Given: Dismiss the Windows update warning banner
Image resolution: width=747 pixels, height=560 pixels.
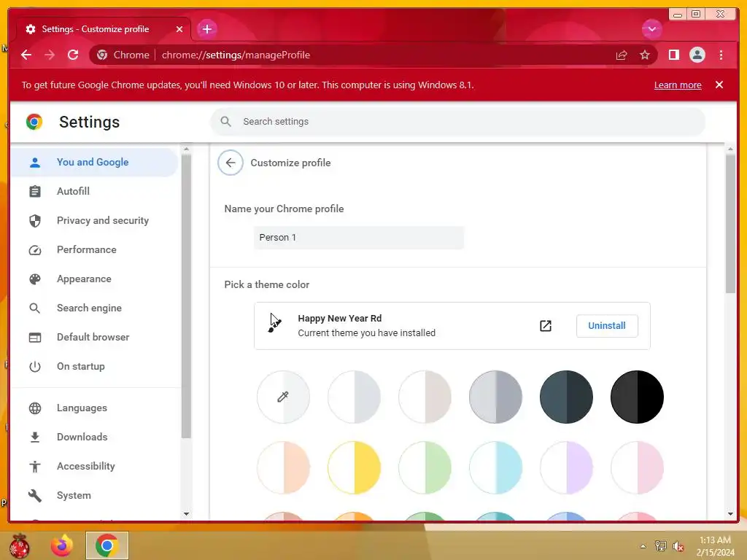Looking at the screenshot, I should (x=719, y=85).
